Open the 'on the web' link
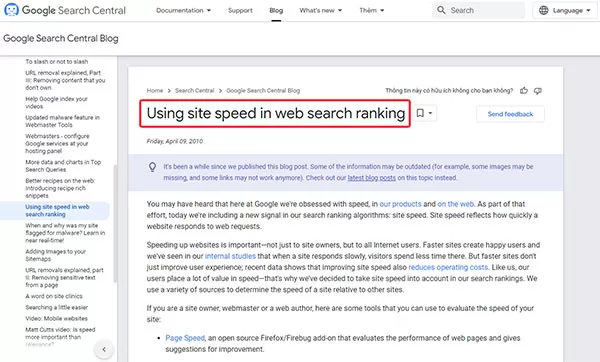Image resolution: width=600 pixels, height=362 pixels. 455,204
